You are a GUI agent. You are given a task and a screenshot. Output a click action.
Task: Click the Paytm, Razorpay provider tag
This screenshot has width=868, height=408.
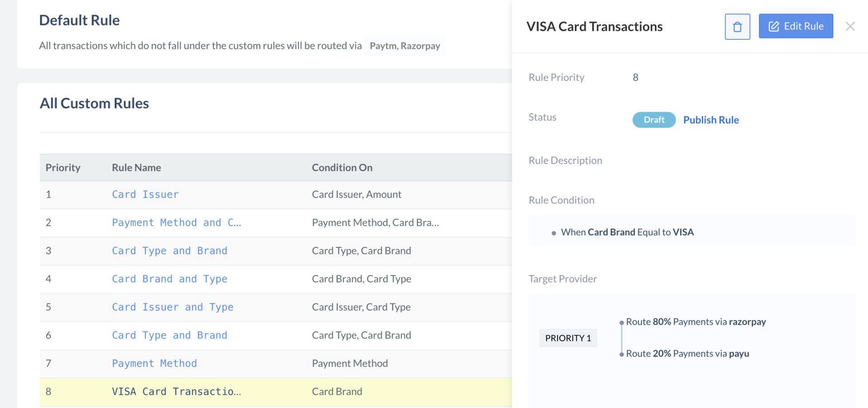[405, 46]
